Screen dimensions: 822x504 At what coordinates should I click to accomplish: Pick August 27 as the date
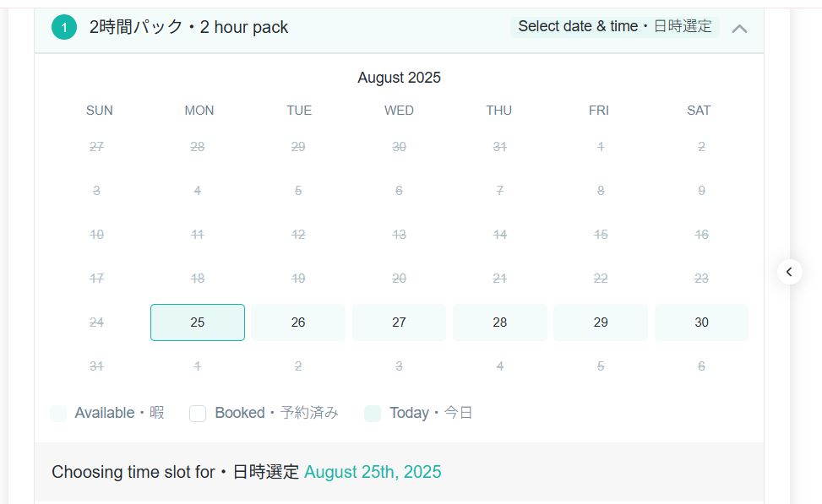(399, 322)
